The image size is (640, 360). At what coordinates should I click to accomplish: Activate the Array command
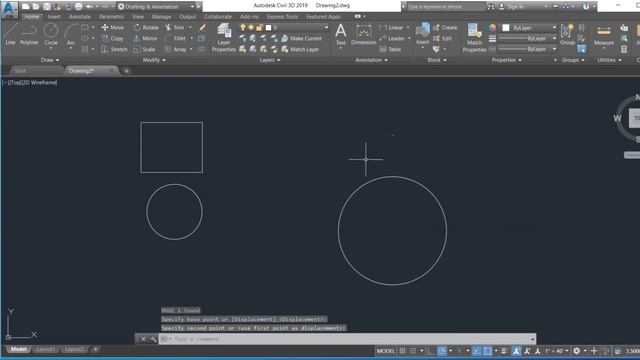click(176, 49)
